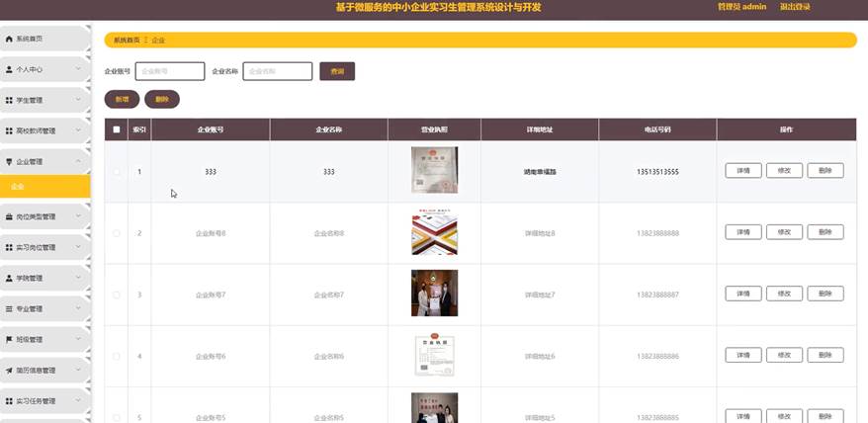Check the checkbox for row 4 企业账号6

pyautogui.click(x=117, y=356)
